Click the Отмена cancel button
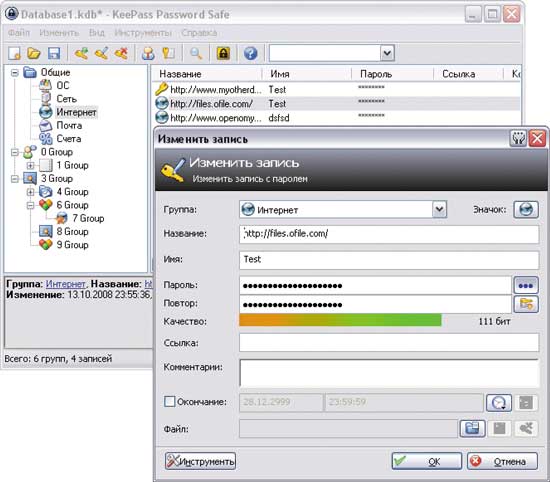Viewport: 550px width, 482px height. (502, 461)
